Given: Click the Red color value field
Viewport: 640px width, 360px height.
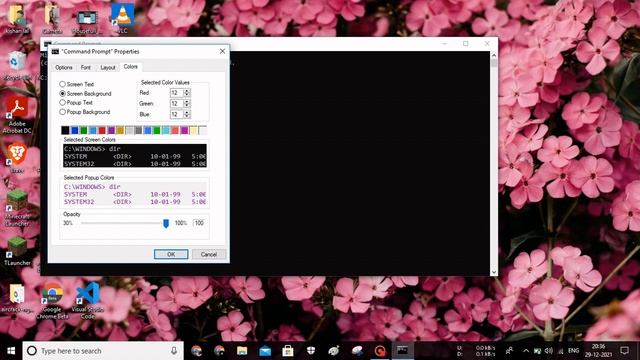Looking at the screenshot, I should 177,93.
